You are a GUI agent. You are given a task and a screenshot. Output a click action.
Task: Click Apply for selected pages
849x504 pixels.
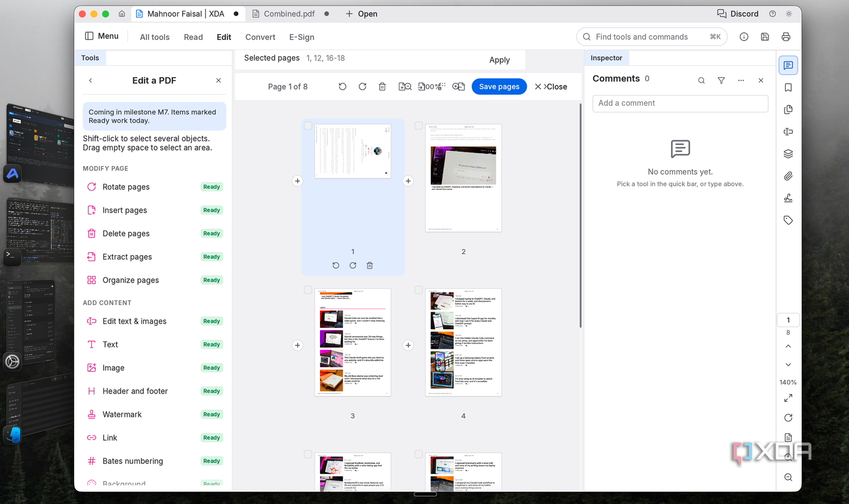click(500, 60)
